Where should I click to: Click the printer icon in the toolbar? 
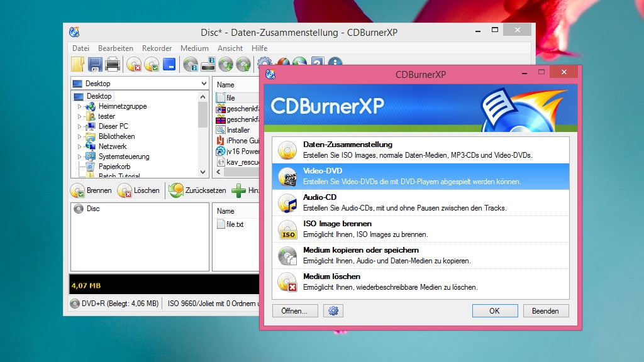point(113,65)
